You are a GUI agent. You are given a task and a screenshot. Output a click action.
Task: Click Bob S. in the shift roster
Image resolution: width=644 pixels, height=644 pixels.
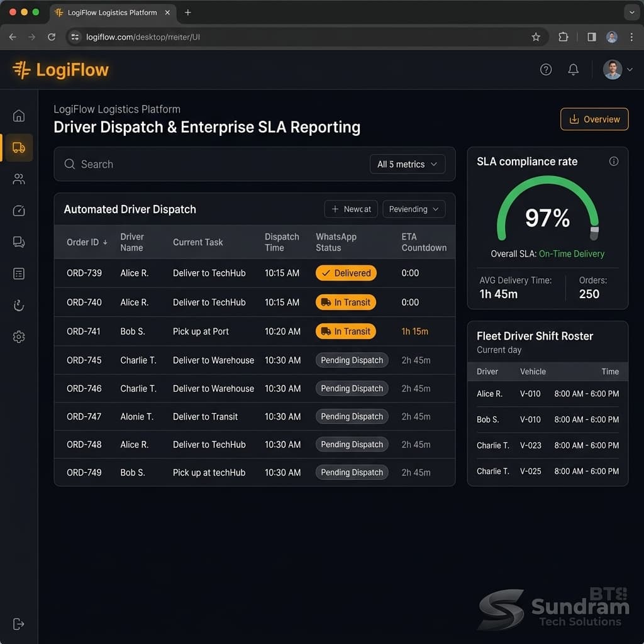487,419
